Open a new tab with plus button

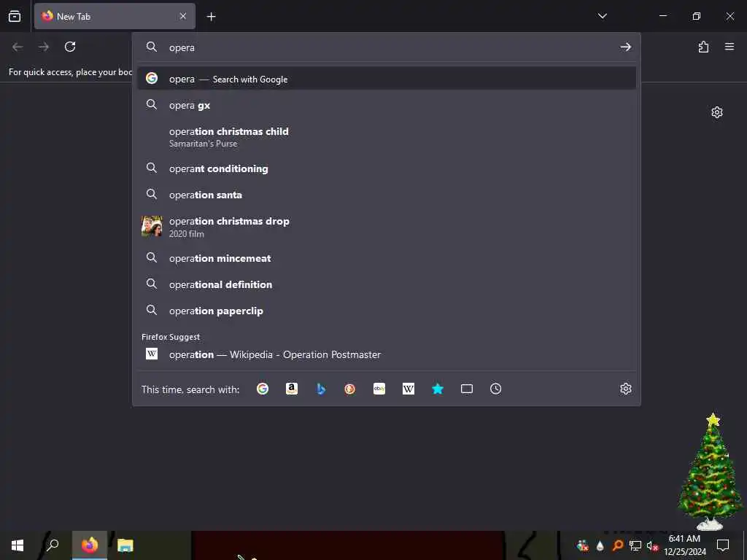[211, 17]
